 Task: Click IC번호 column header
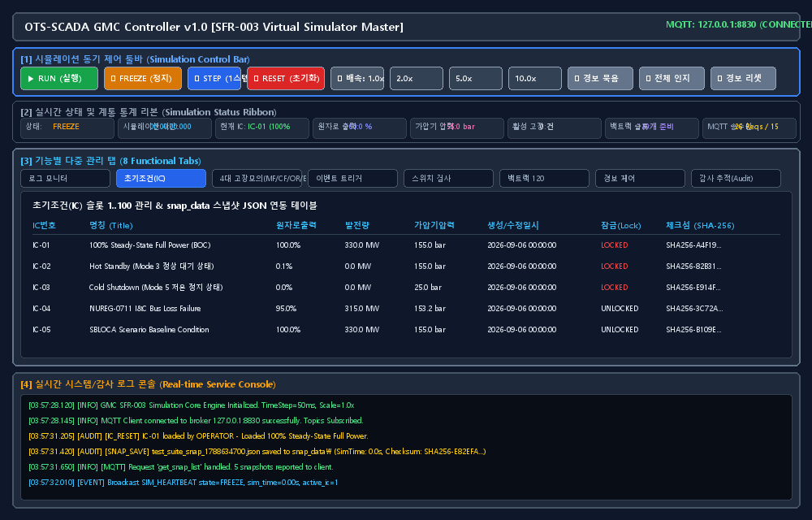tap(44, 225)
